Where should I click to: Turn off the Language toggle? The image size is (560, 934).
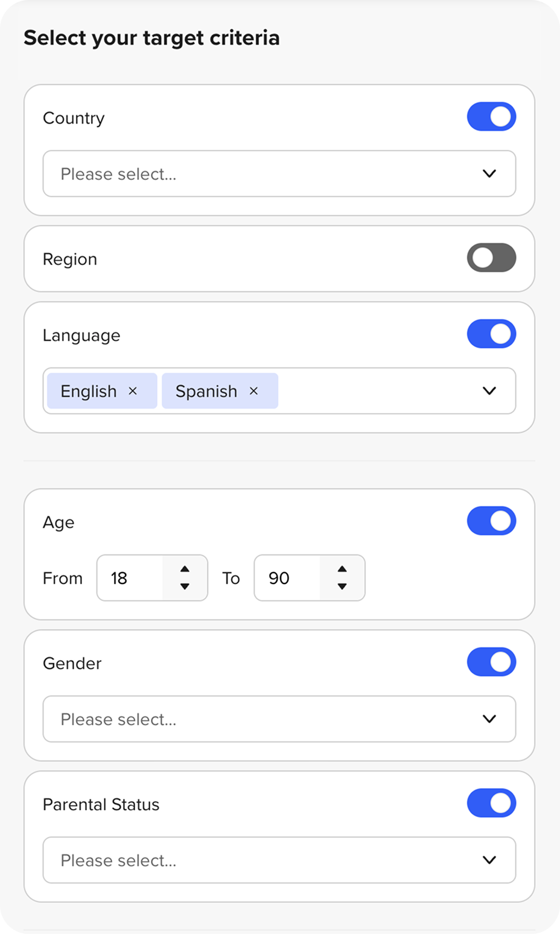tap(491, 334)
